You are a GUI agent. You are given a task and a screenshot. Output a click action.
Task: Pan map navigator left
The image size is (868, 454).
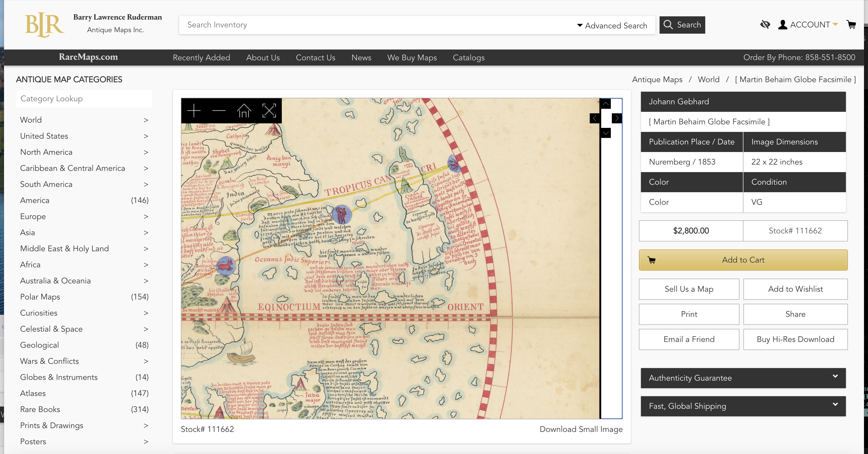(595, 118)
